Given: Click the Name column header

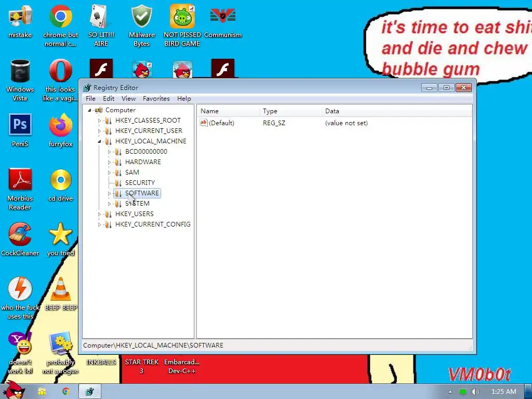Looking at the screenshot, I should click(229, 111).
